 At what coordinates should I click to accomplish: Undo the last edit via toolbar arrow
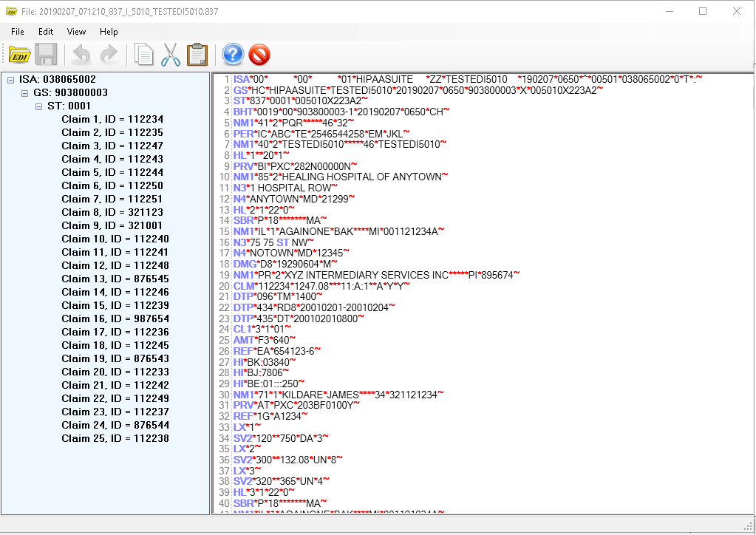pyautogui.click(x=81, y=55)
